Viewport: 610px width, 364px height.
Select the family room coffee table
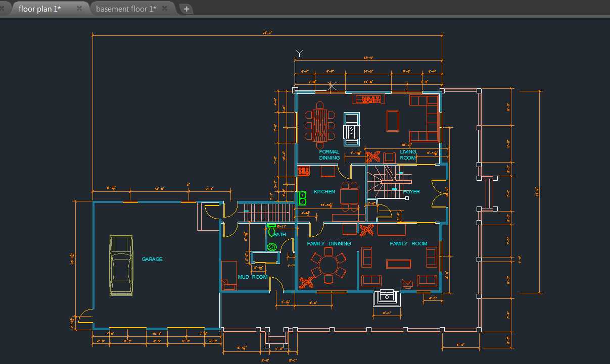[398, 264]
